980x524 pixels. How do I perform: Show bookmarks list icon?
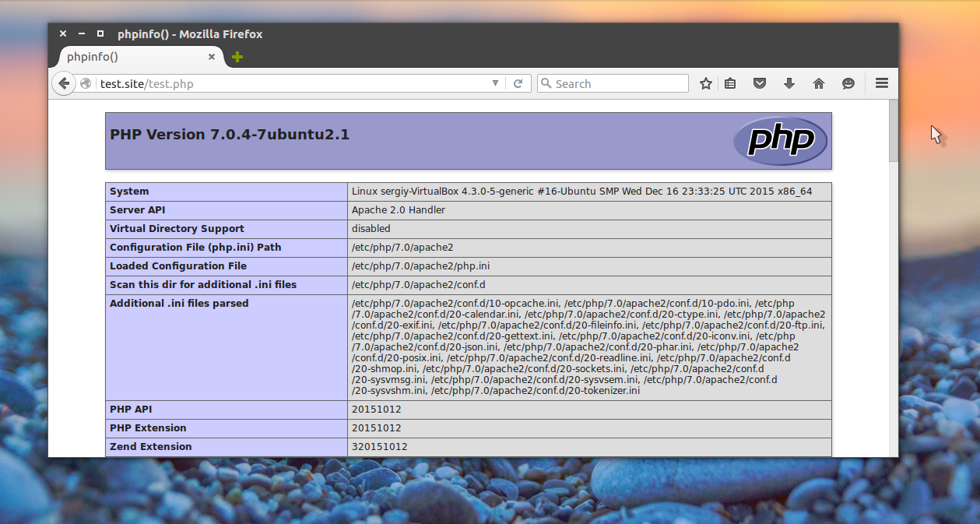[730, 83]
